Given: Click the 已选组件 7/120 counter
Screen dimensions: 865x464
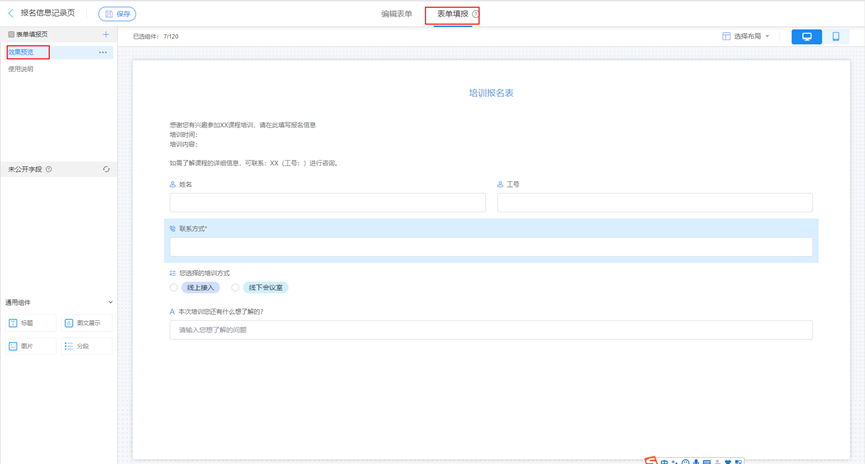Looking at the screenshot, I should [x=156, y=36].
